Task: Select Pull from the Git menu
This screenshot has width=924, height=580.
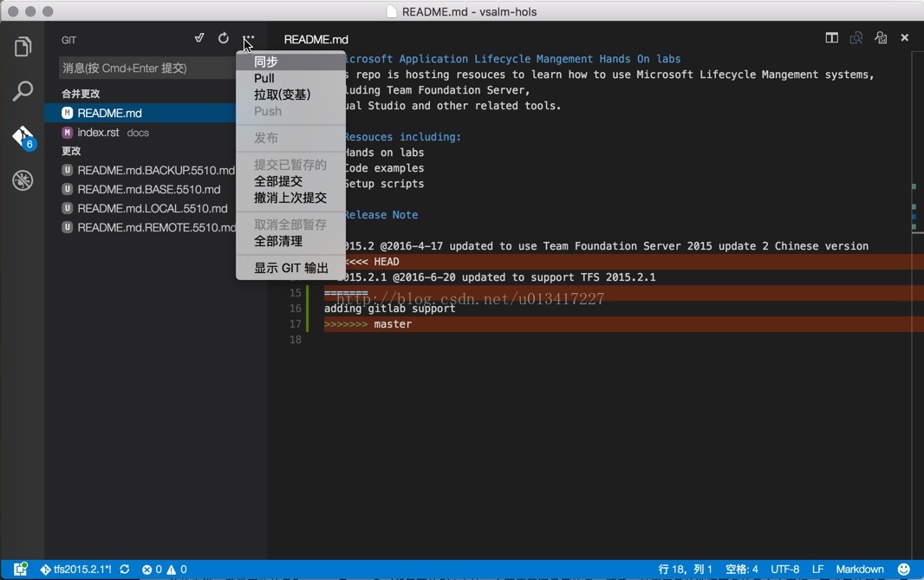Action: coord(290,78)
